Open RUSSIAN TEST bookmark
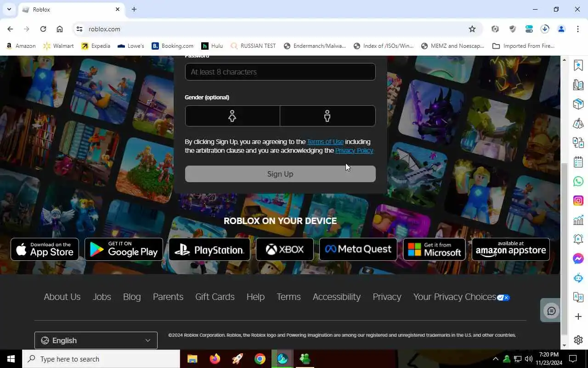Viewport: 588px width, 368px height. point(253,46)
